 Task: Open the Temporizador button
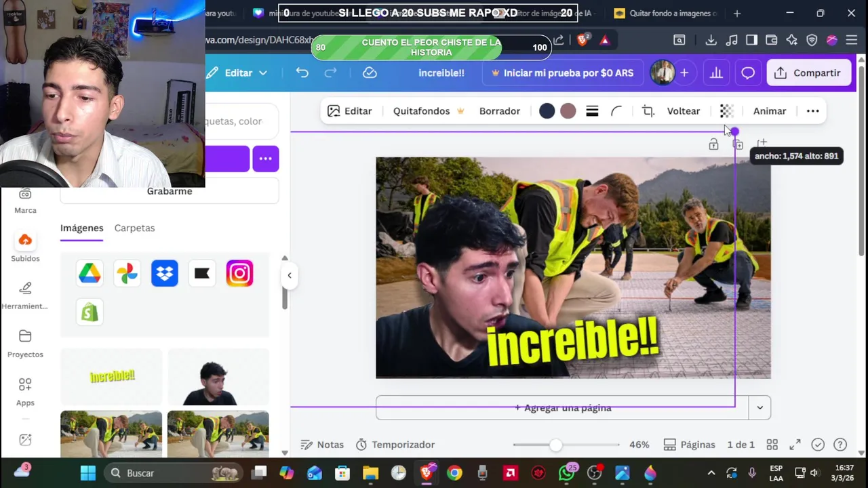395,445
